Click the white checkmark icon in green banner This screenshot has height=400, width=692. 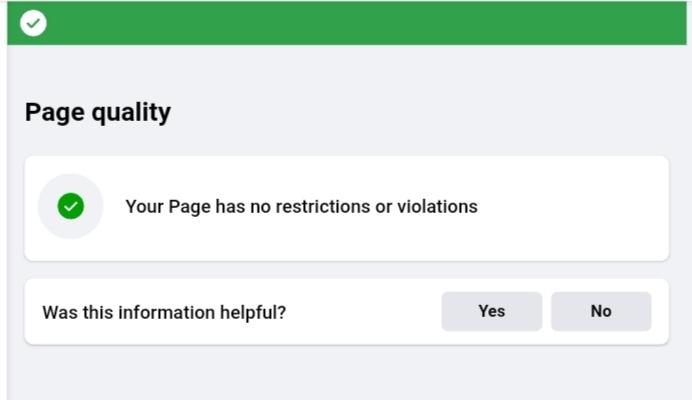click(x=33, y=23)
